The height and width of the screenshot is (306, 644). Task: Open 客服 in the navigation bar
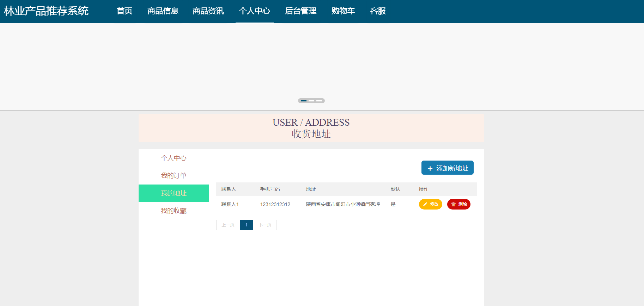pyautogui.click(x=378, y=11)
